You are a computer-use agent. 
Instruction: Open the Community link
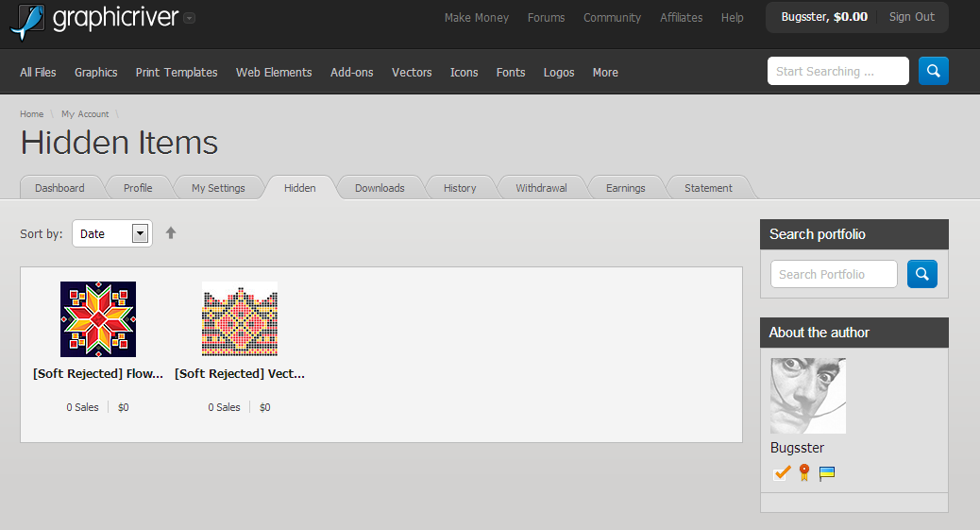tap(612, 18)
